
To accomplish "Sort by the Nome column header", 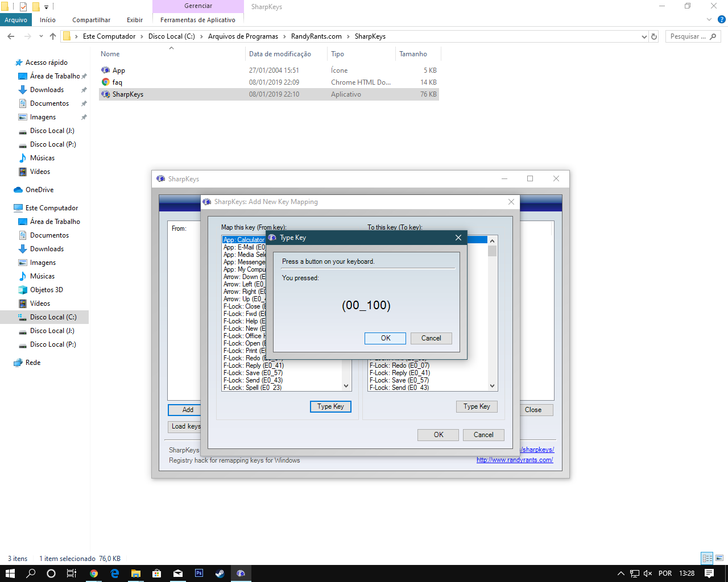I will [x=171, y=54].
